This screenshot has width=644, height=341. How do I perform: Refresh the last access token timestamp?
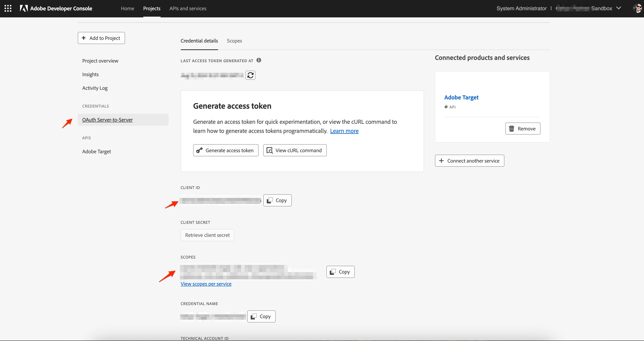pyautogui.click(x=250, y=75)
